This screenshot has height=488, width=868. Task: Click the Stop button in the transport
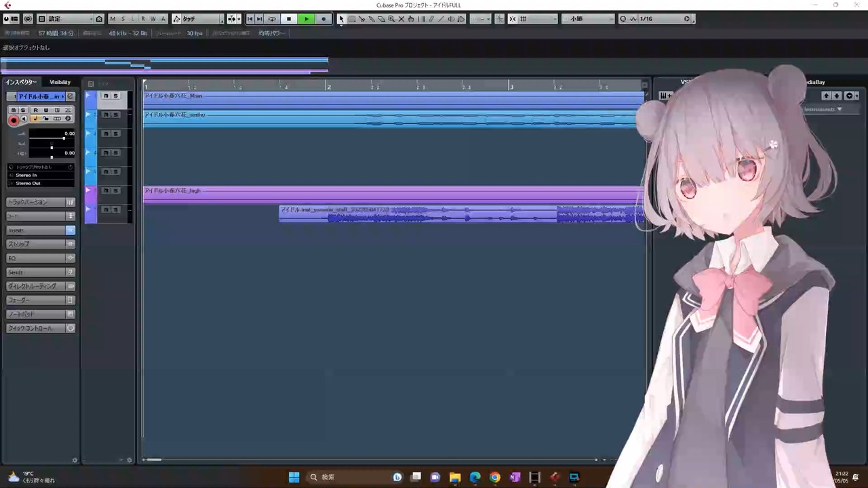[x=289, y=19]
